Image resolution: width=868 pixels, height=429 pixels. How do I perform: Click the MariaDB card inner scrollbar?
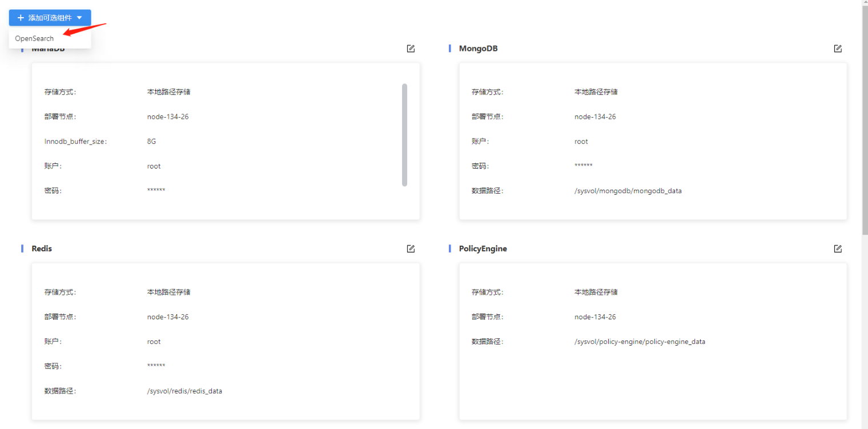tap(405, 135)
